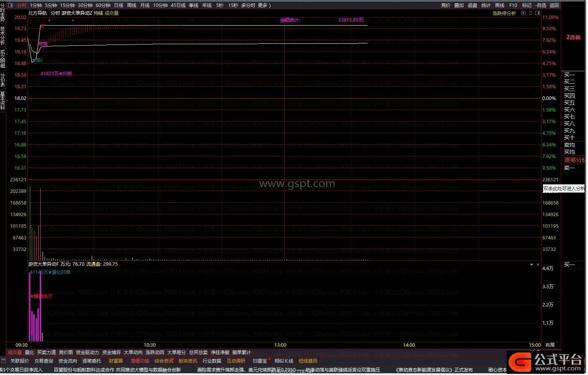Image resolution: width=588 pixels, height=375 pixels.
Task: Switch to the 日线 chart period
Action: (119, 5)
